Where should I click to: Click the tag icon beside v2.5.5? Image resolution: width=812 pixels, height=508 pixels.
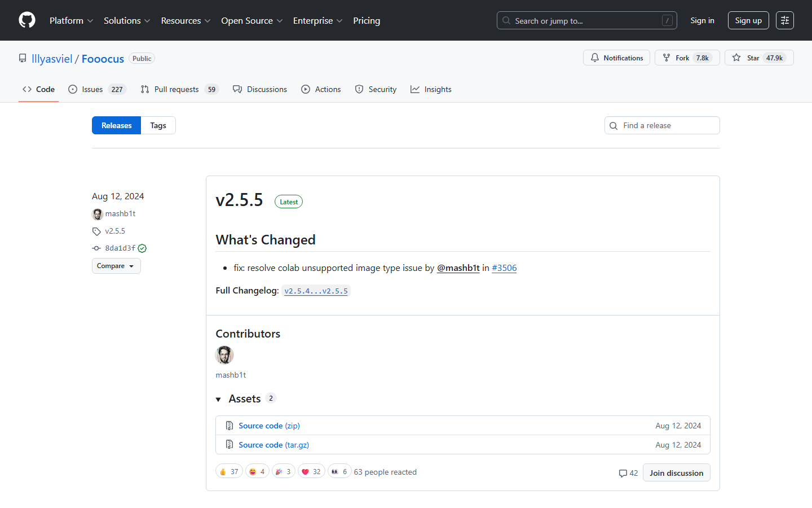point(96,231)
